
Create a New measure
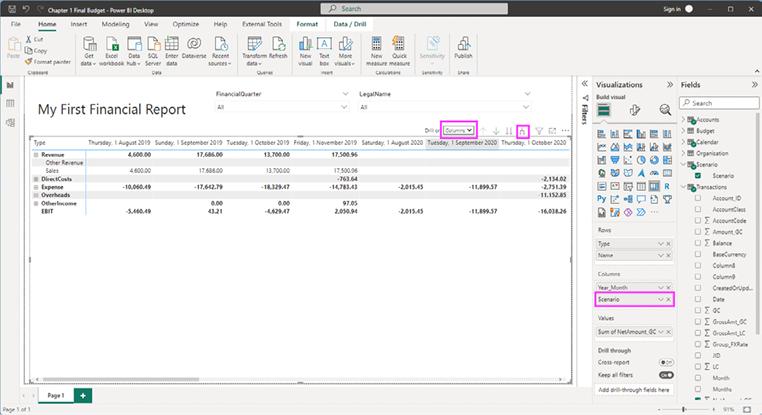pyautogui.click(x=377, y=44)
